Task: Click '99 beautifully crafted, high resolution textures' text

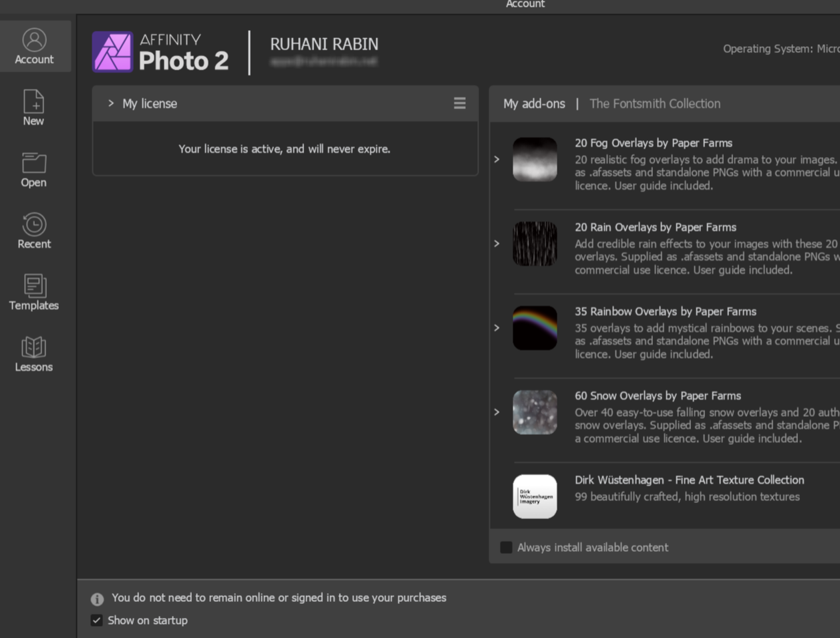Action: coord(687,497)
